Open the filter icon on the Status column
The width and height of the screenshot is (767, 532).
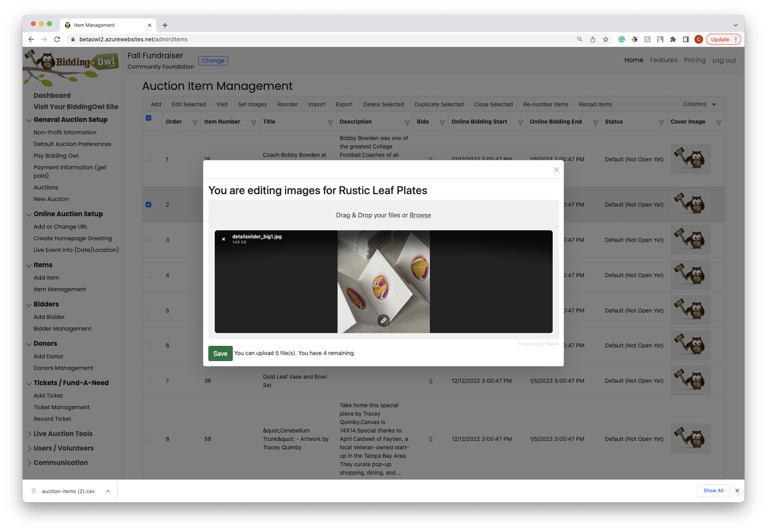click(661, 123)
